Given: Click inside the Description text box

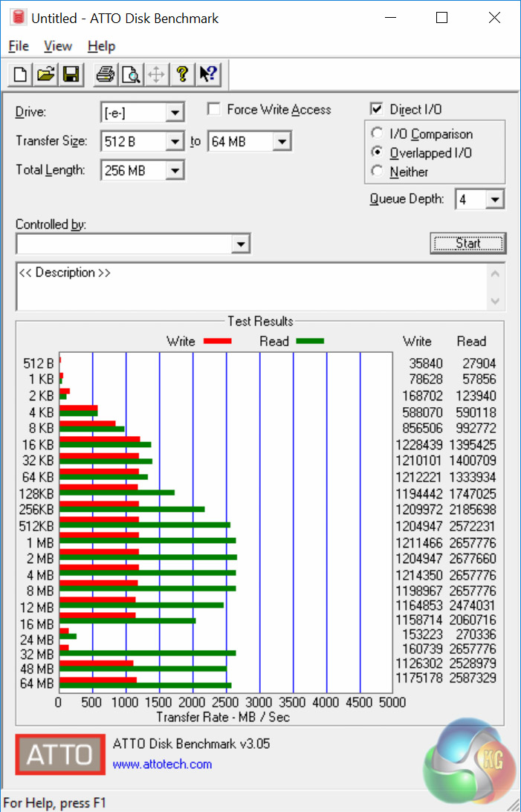Looking at the screenshot, I should click(253, 288).
